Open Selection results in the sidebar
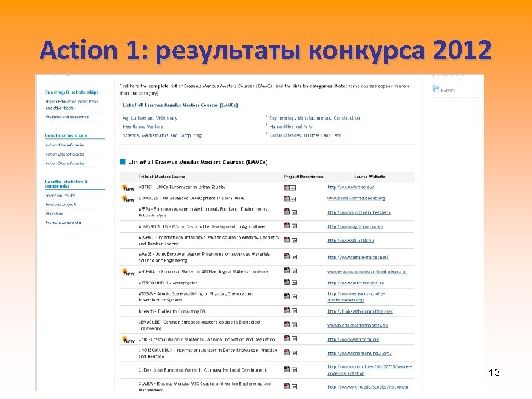The height and width of the screenshot is (399, 532). click(60, 196)
